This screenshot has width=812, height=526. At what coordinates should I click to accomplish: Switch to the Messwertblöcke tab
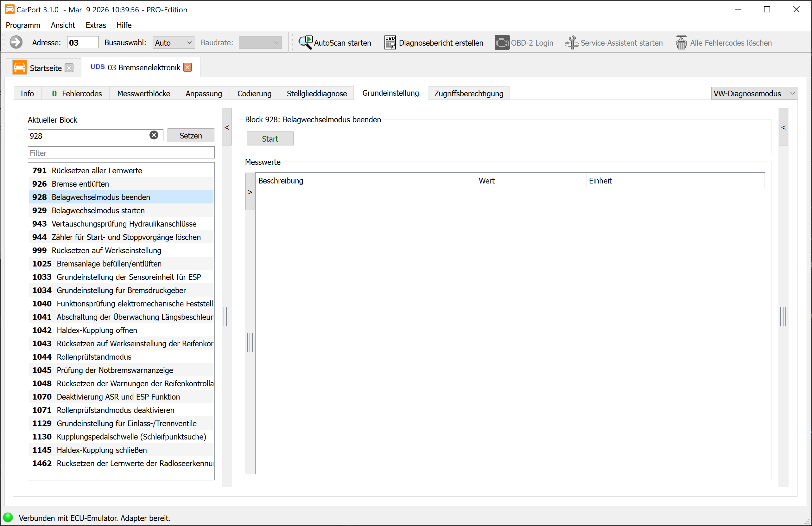(x=144, y=93)
